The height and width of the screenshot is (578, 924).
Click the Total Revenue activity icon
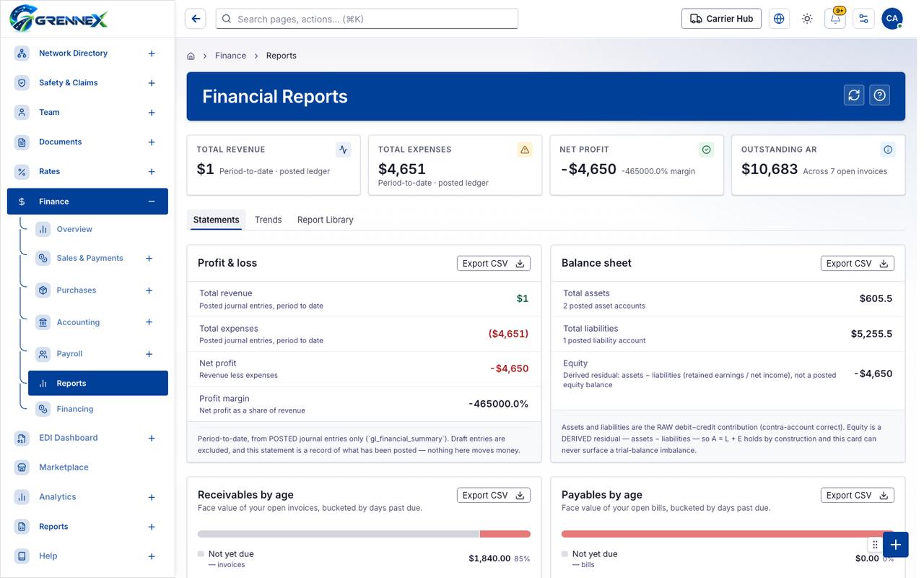(343, 150)
